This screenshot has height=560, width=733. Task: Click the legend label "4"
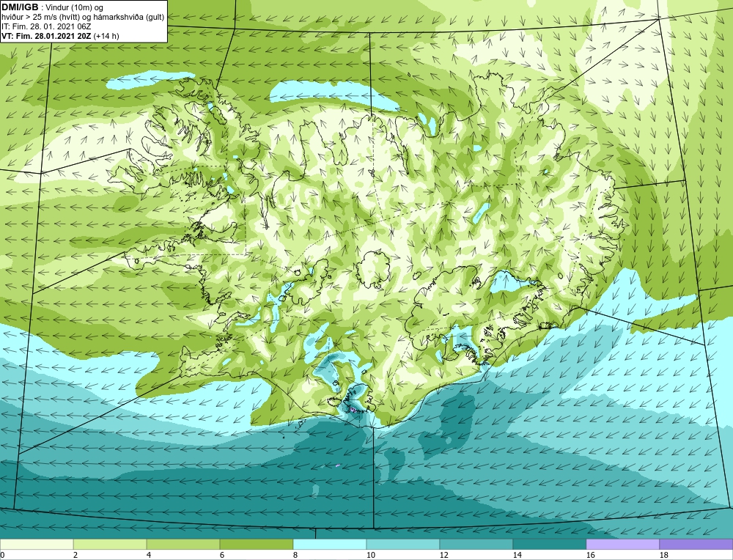149,556
